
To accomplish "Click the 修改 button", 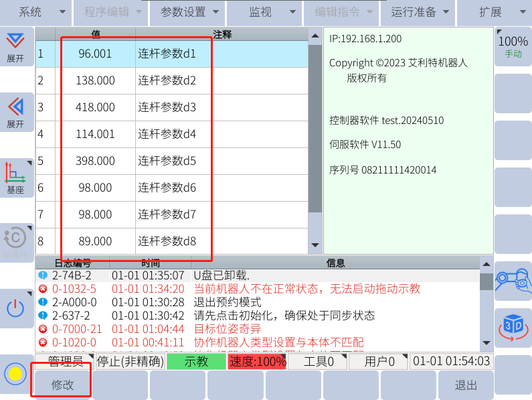I will (x=62, y=385).
